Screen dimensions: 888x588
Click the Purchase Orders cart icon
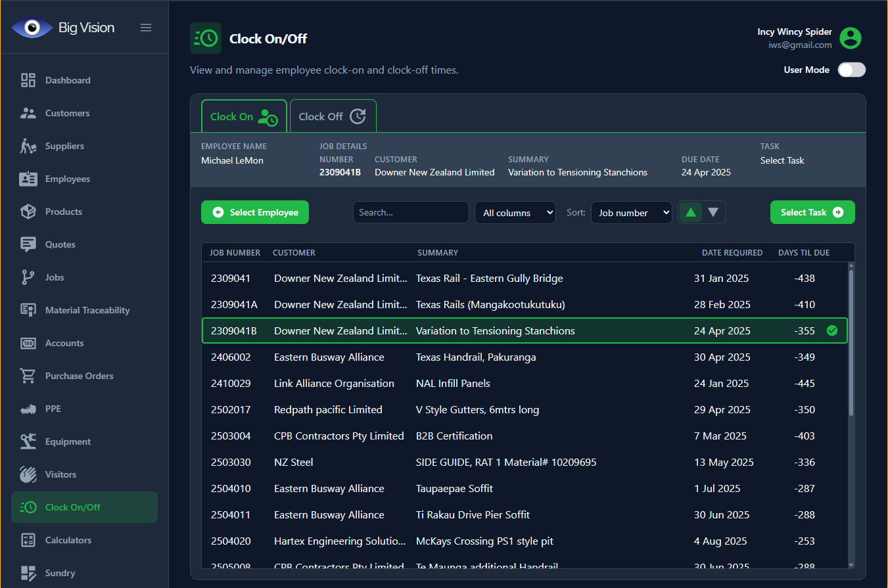28,376
